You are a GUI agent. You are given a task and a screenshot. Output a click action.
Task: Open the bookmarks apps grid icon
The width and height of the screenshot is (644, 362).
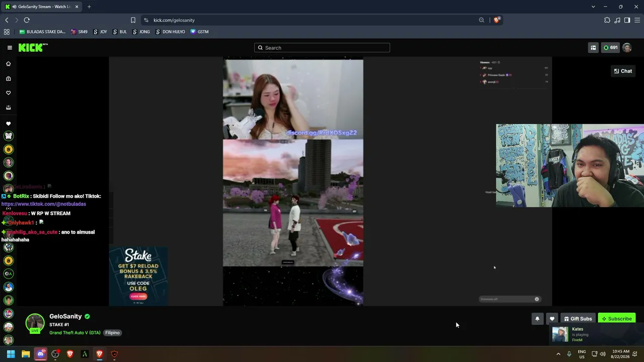pyautogui.click(x=7, y=32)
